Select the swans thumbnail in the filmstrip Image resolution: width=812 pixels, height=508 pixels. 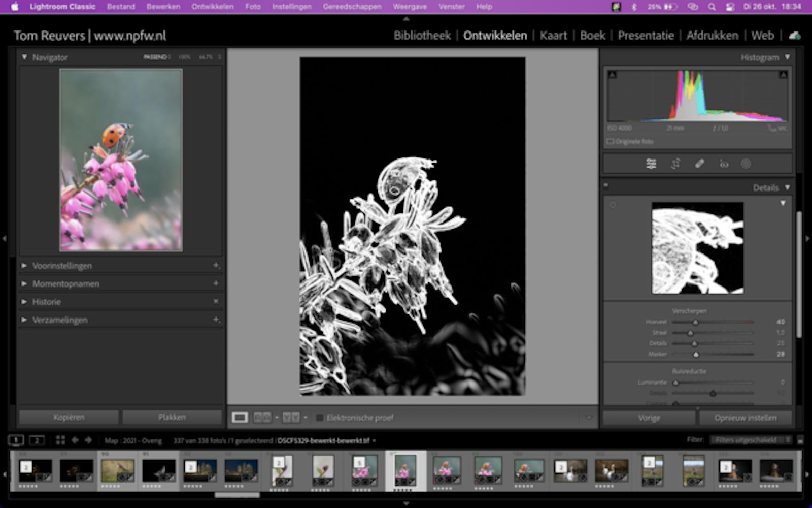(611, 470)
